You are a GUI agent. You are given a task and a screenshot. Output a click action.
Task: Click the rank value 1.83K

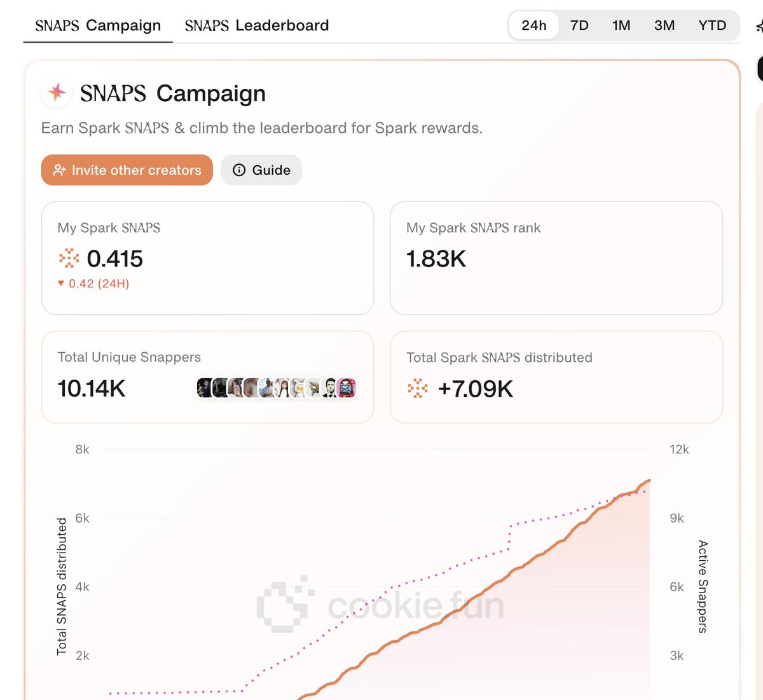tap(436, 259)
